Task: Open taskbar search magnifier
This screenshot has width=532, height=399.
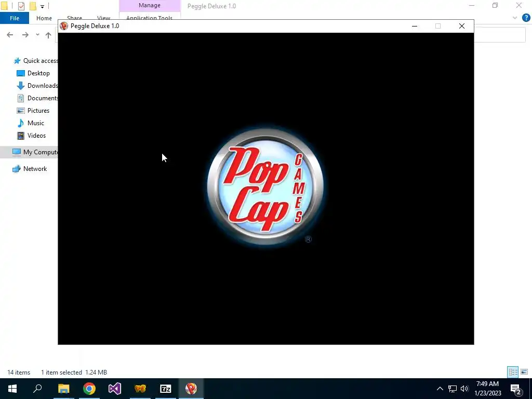Action: pos(37,389)
